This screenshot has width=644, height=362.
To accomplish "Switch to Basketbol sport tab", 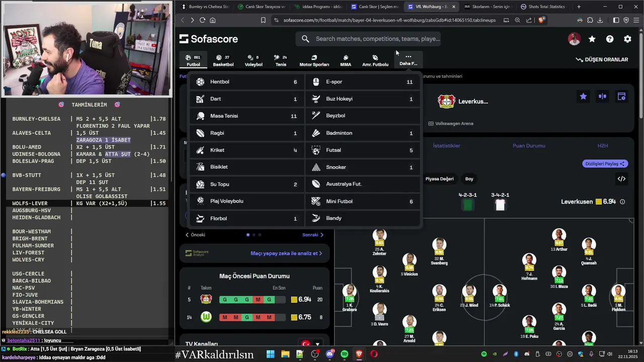I will (x=223, y=60).
